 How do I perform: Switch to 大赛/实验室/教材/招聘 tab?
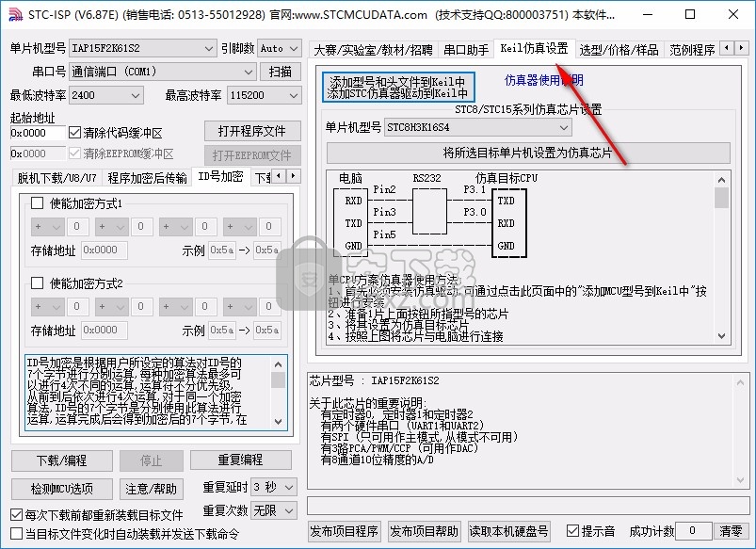373,50
